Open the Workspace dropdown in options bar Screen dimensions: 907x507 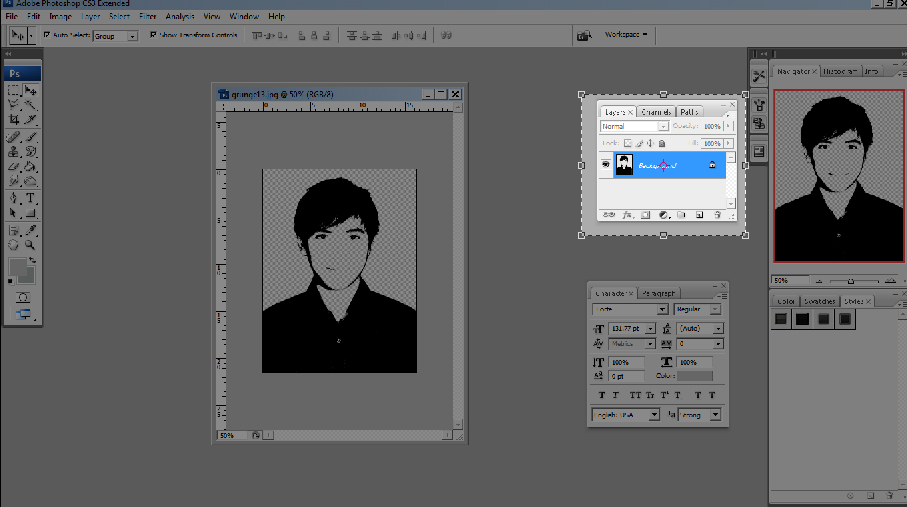pos(626,35)
